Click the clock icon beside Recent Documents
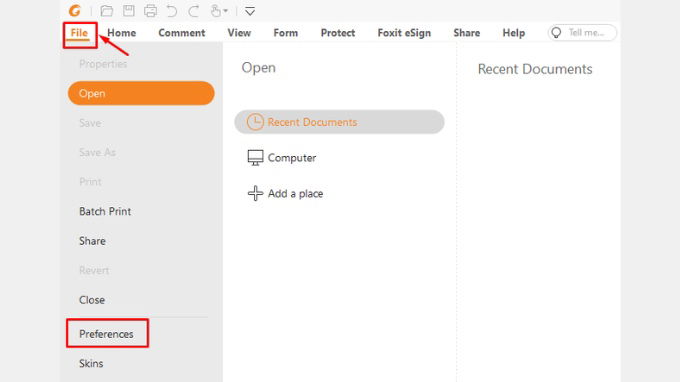 (x=255, y=122)
